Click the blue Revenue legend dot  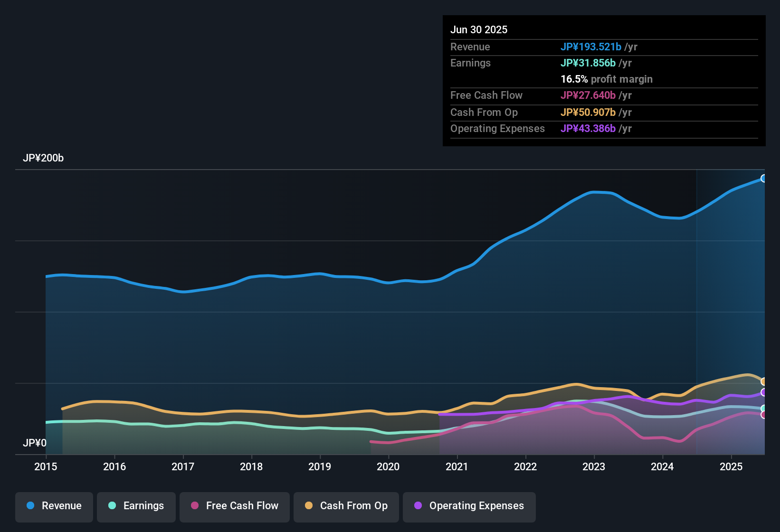pyautogui.click(x=30, y=506)
